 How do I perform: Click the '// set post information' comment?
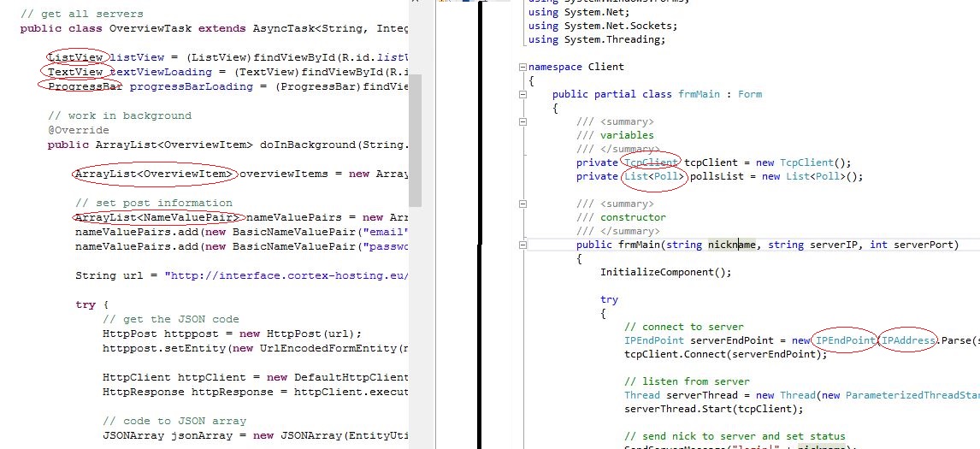click(154, 203)
